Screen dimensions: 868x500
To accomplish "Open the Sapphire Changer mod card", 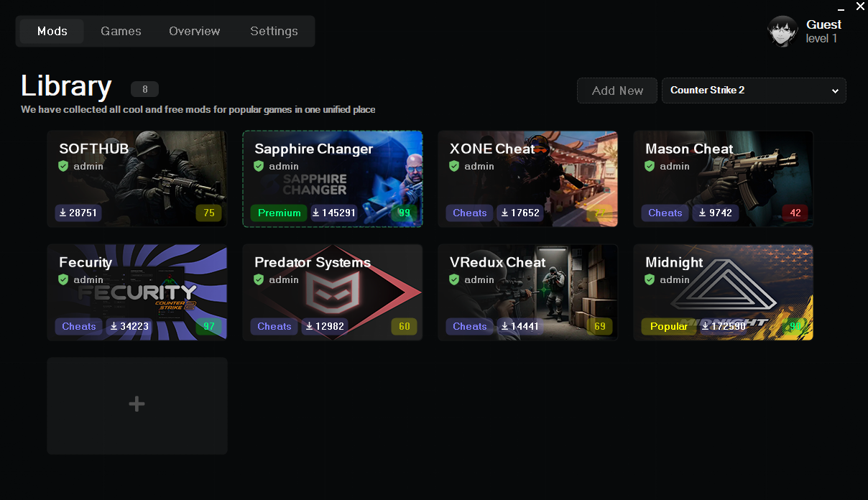I will (333, 179).
